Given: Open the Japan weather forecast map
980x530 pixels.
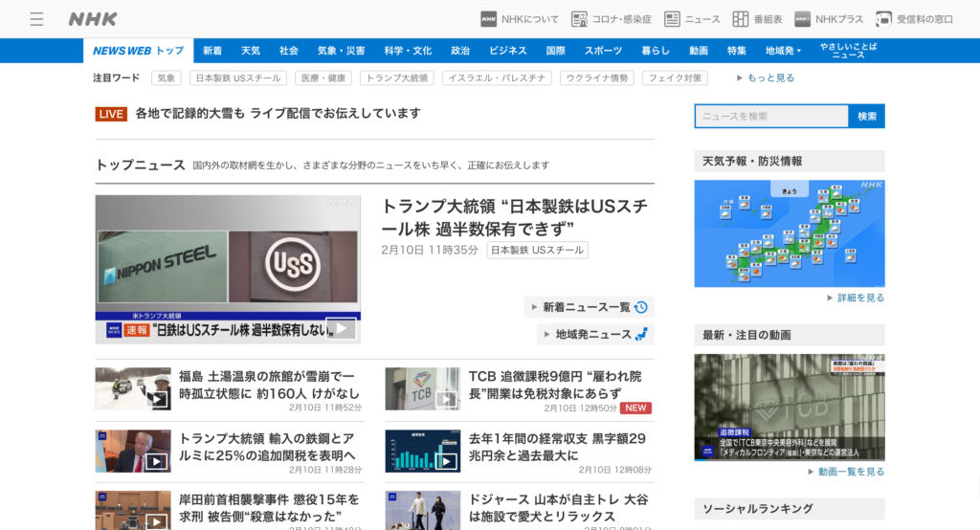Looking at the screenshot, I should pyautogui.click(x=790, y=233).
